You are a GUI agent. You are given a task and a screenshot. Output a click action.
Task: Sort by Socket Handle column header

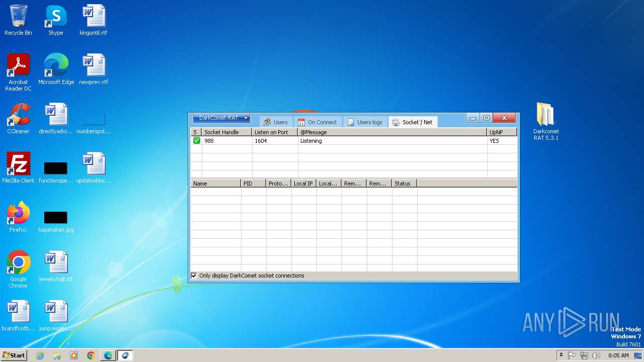coord(227,132)
